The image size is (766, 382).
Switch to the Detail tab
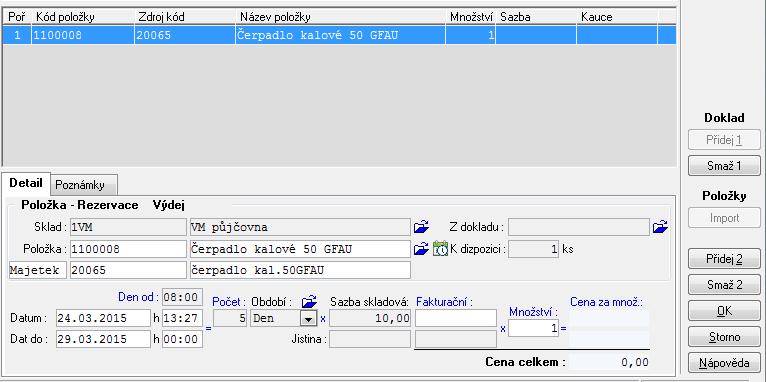click(25, 184)
